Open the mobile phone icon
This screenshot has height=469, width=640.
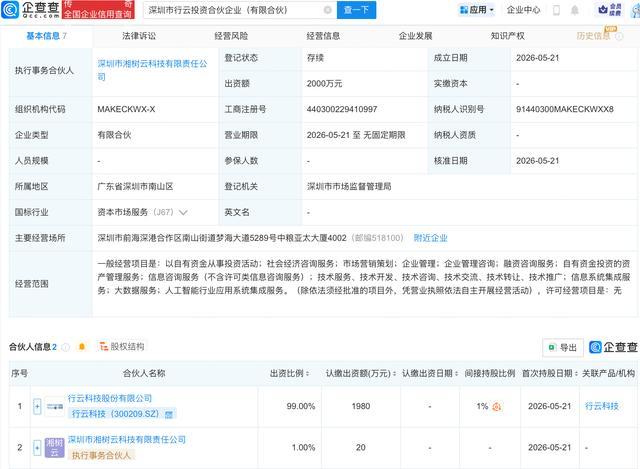point(556,10)
